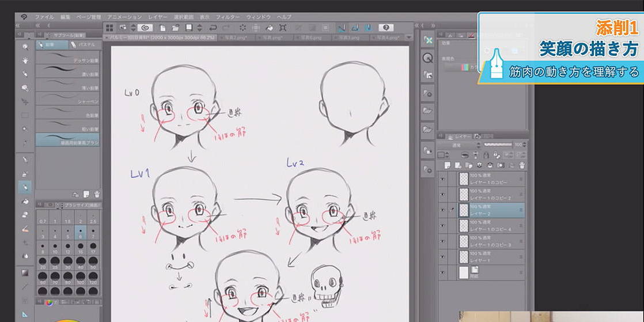The width and height of the screenshot is (644, 322).
Task: Hide the レイヤー 2 layer
Action: (x=443, y=210)
